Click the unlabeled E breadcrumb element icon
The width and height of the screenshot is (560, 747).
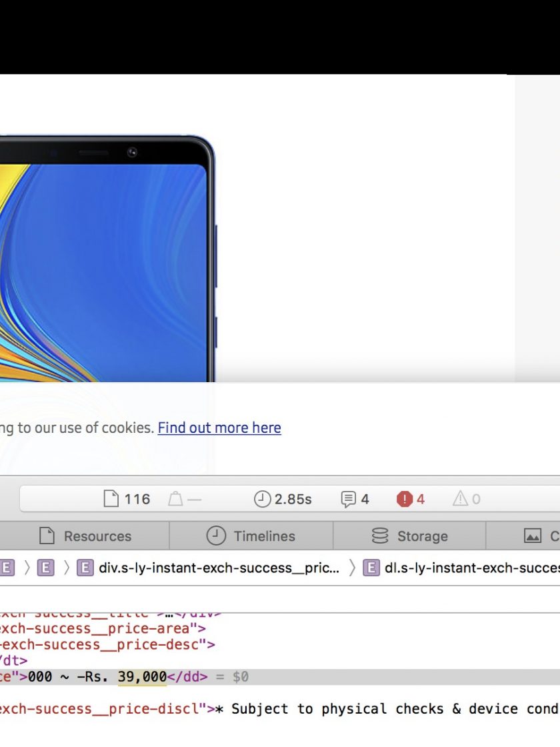click(45, 568)
